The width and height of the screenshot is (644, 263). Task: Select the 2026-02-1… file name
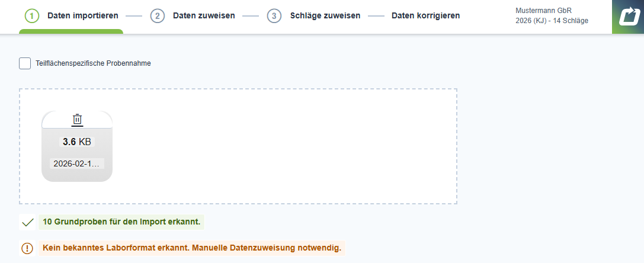click(77, 163)
